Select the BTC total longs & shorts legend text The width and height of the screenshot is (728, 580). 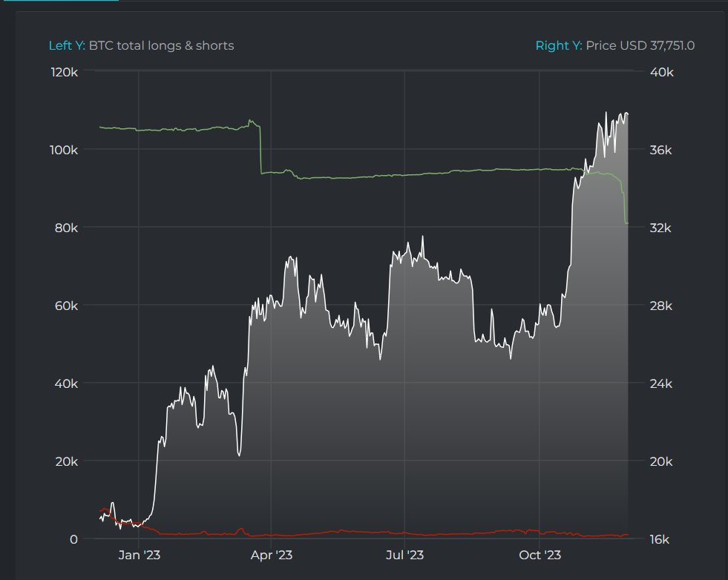pyautogui.click(x=162, y=45)
